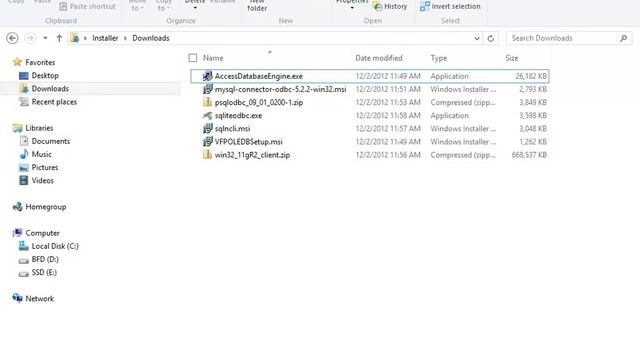The image size is (640, 360).
Task: Open Network in navigation pane
Action: (40, 299)
